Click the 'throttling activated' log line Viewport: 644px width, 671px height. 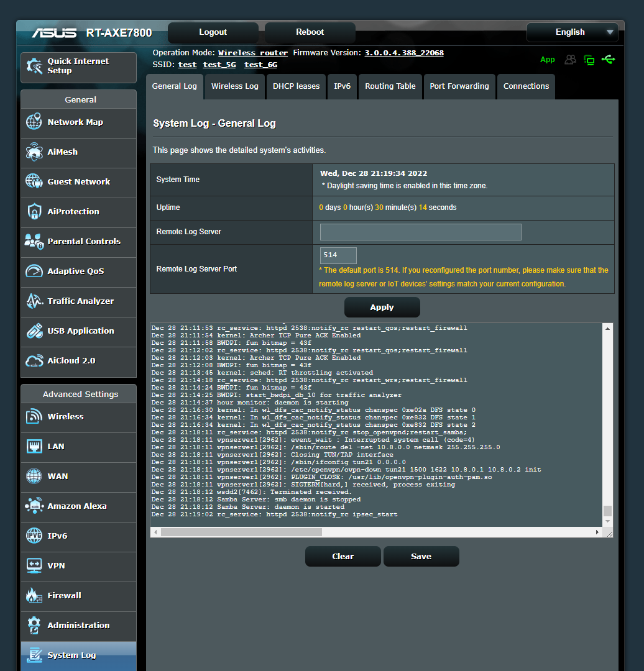pyautogui.click(x=262, y=373)
